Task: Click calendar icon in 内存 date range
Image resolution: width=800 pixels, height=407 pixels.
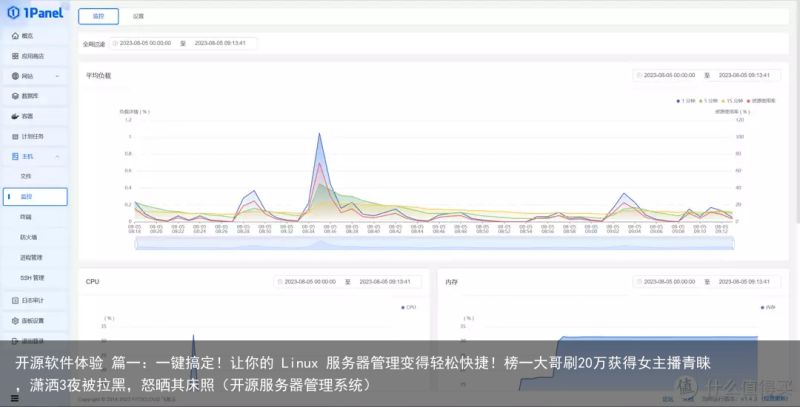Action: 639,282
